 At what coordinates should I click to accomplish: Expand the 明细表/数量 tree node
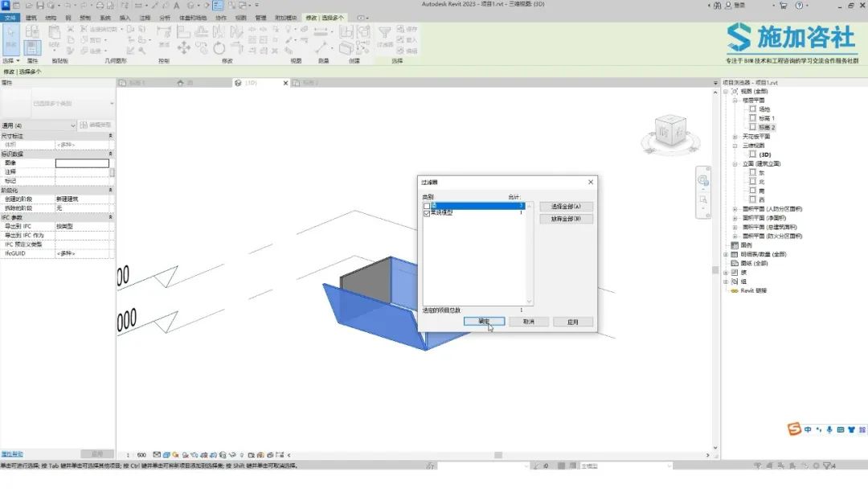(726, 254)
